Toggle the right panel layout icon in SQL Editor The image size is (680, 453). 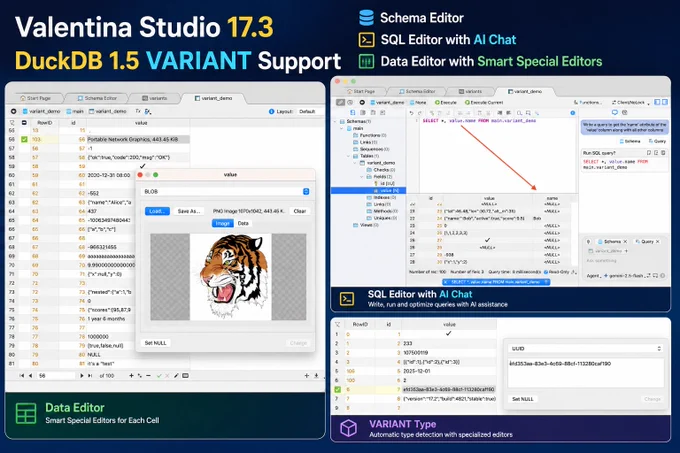point(664,102)
